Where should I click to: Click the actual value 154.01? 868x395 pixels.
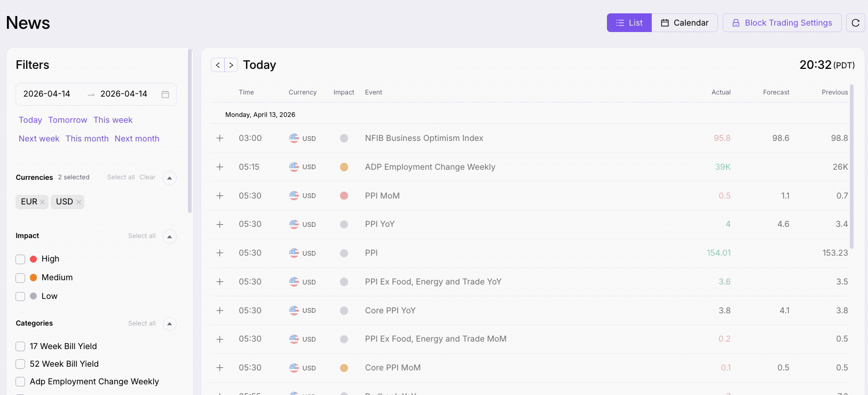tap(719, 253)
